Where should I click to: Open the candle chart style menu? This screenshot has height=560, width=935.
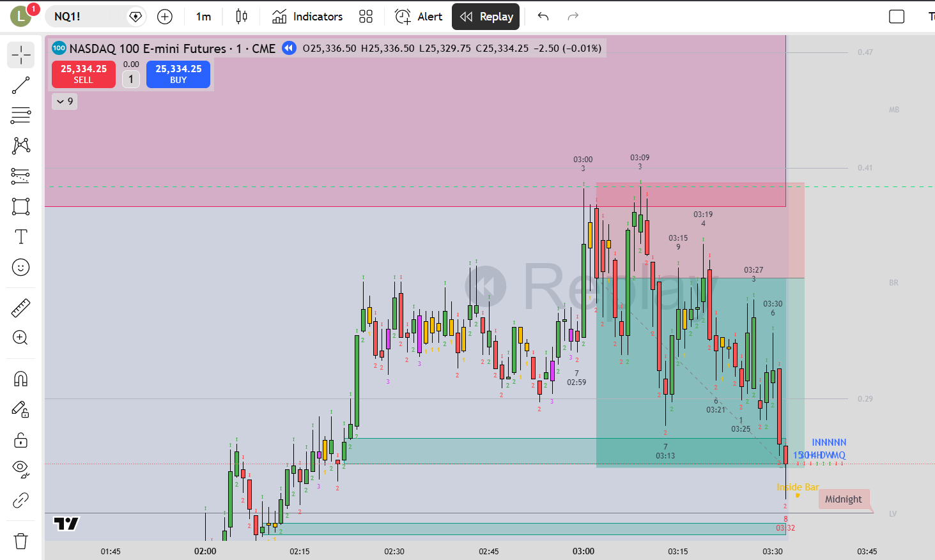click(242, 17)
